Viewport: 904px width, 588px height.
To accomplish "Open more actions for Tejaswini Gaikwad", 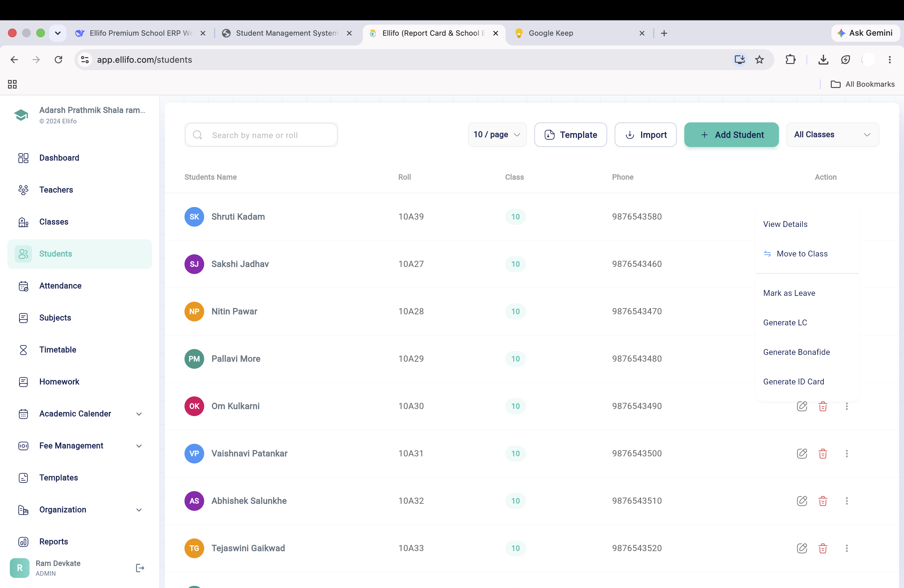I will [x=847, y=548].
